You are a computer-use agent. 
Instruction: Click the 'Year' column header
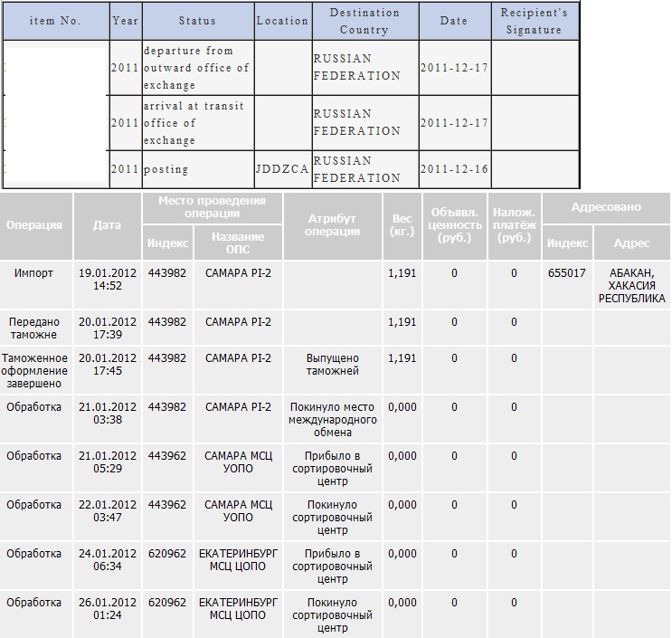126,21
